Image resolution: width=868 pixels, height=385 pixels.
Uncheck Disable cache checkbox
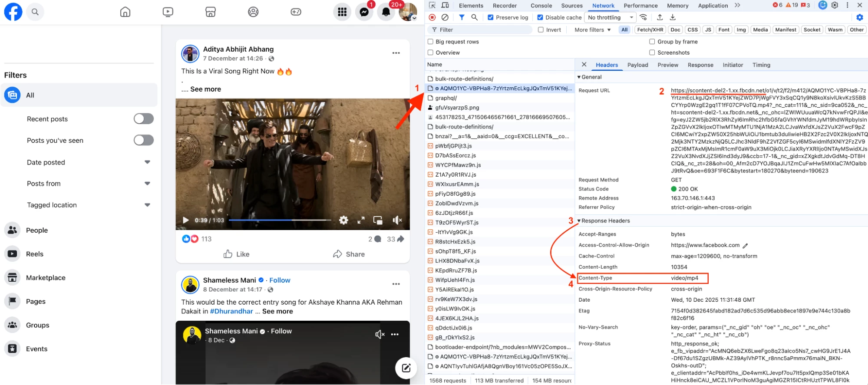point(540,17)
